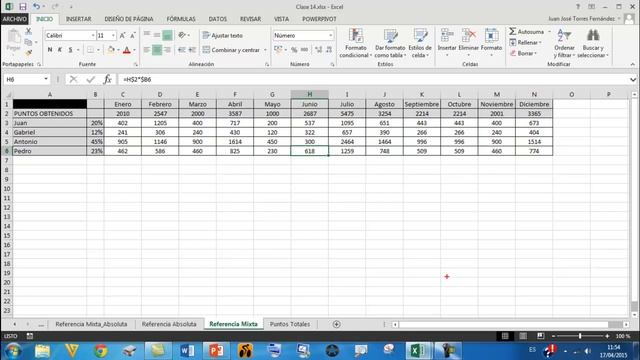Add a new sheet with plus icon
The height and width of the screenshot is (360, 640).
(336, 324)
